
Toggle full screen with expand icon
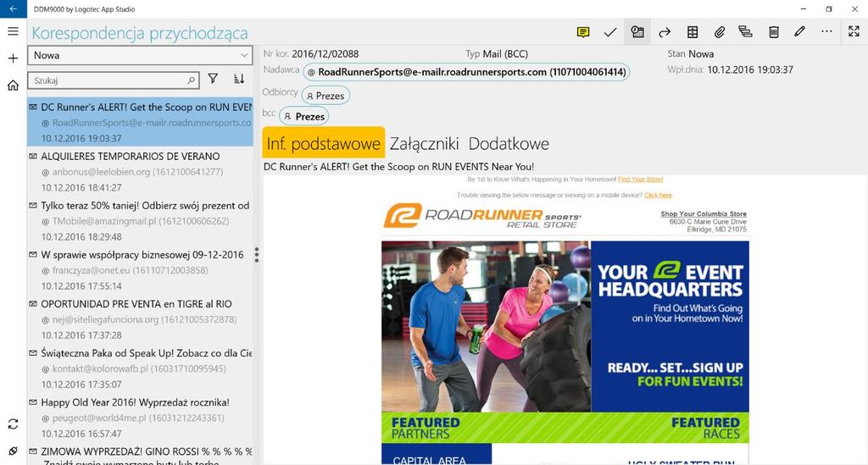[x=854, y=31]
